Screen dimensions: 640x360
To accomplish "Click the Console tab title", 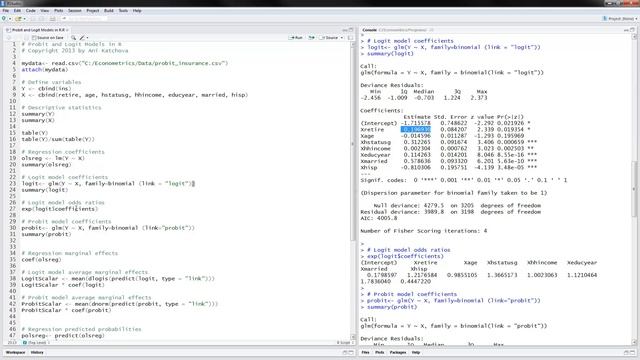I will click(x=369, y=30).
